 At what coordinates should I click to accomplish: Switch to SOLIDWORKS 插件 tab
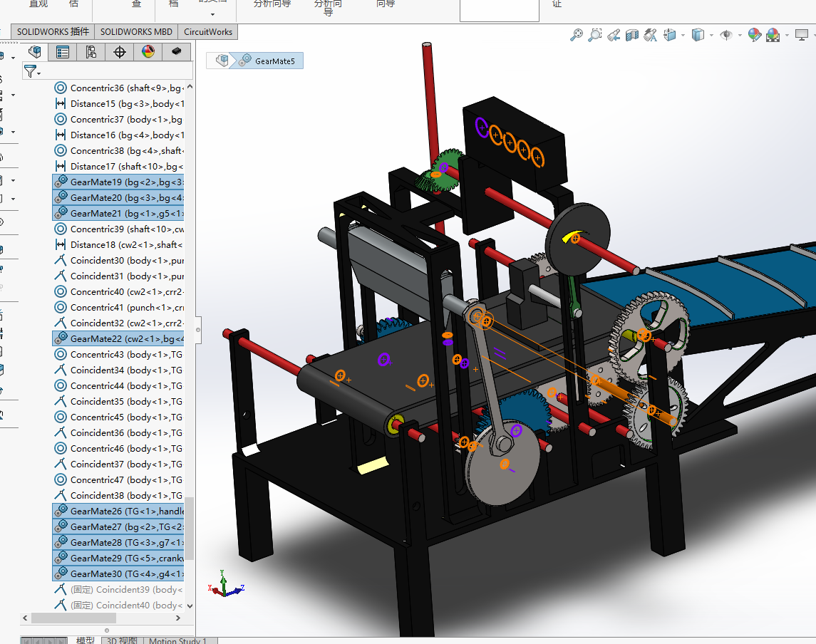coord(53,32)
